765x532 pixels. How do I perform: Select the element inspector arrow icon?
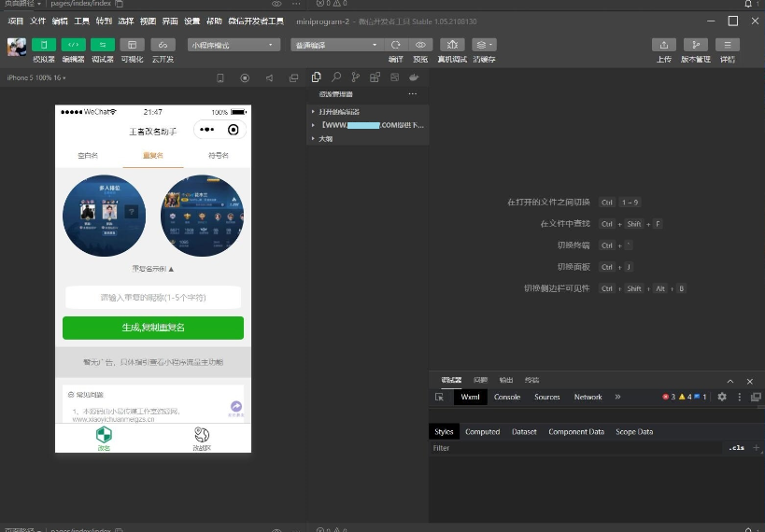440,397
